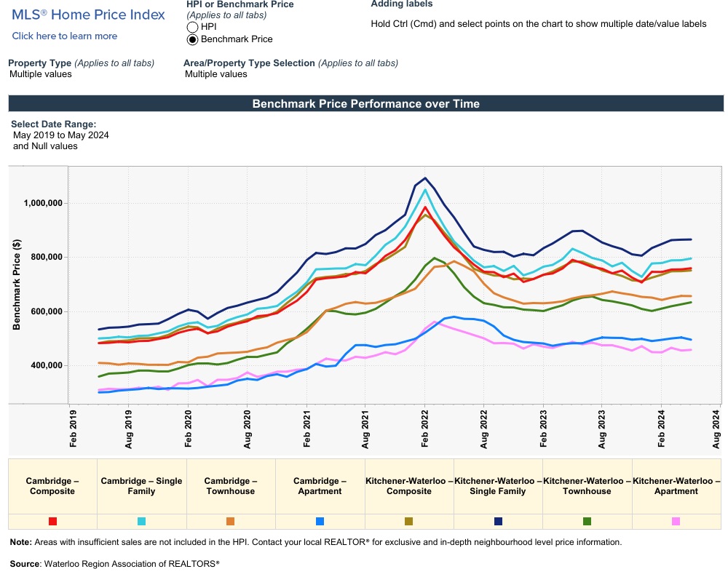Click the navy line's peak at Feb 2022
The image size is (728, 577).
(425, 178)
